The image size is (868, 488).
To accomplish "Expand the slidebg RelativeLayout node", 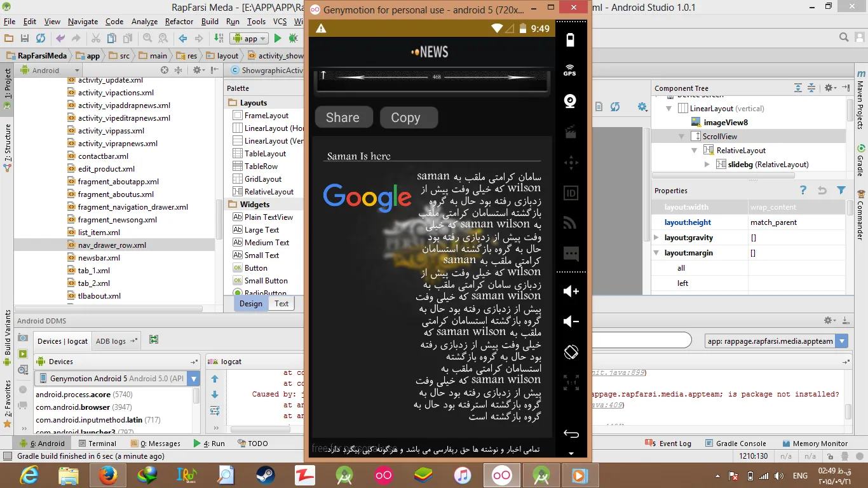I will click(x=707, y=165).
